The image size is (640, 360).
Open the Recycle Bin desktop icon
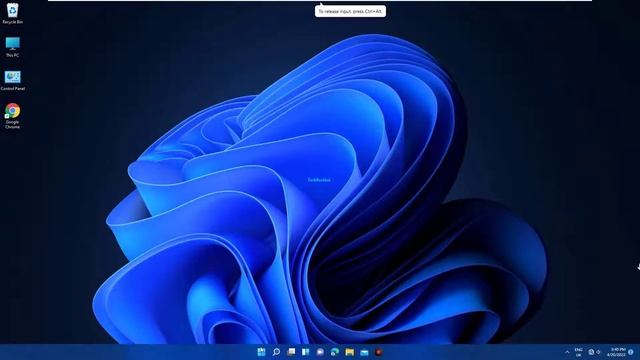[12, 13]
